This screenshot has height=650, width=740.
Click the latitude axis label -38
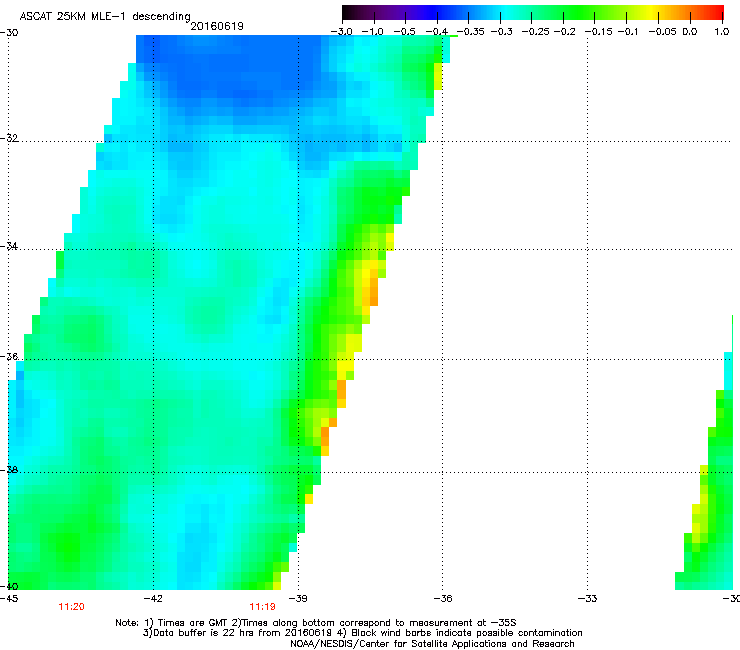9,470
